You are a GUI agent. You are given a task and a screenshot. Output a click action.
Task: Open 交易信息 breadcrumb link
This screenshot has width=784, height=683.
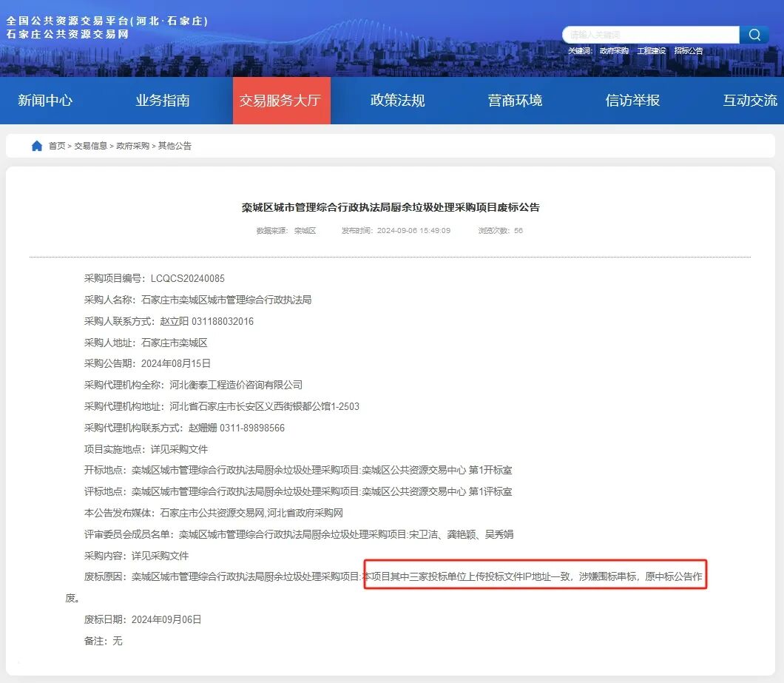pyautogui.click(x=90, y=146)
